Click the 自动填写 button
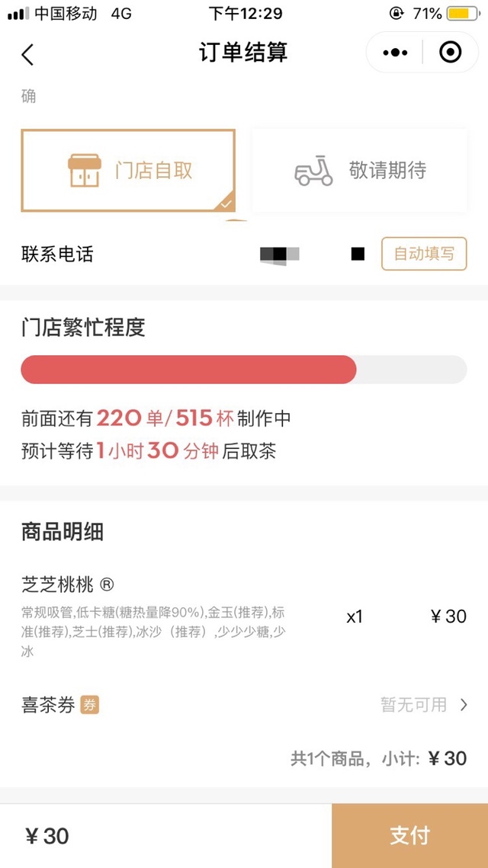Screen dimensions: 488x868 424,254
